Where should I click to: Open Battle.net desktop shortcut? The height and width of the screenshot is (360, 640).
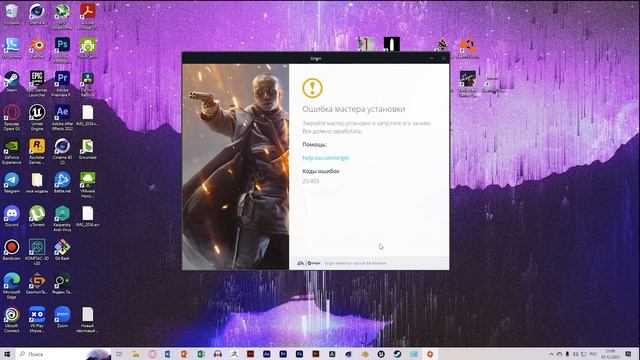click(x=62, y=182)
